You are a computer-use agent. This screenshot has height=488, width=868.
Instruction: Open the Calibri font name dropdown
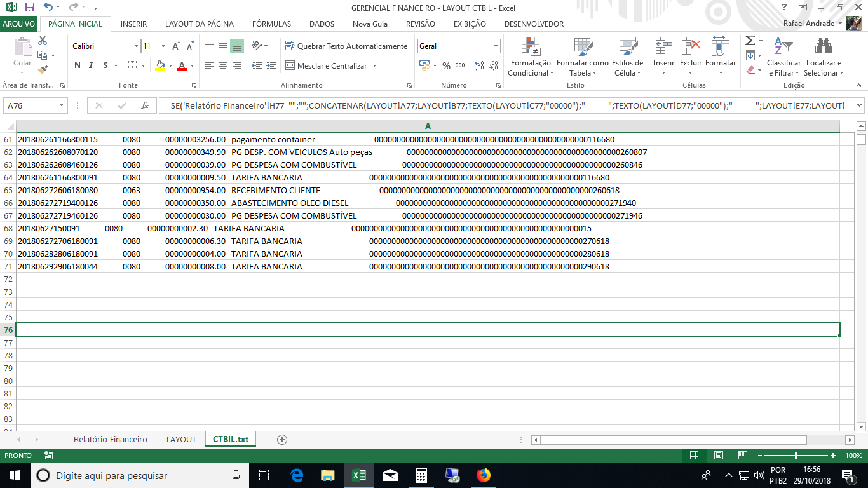click(136, 46)
